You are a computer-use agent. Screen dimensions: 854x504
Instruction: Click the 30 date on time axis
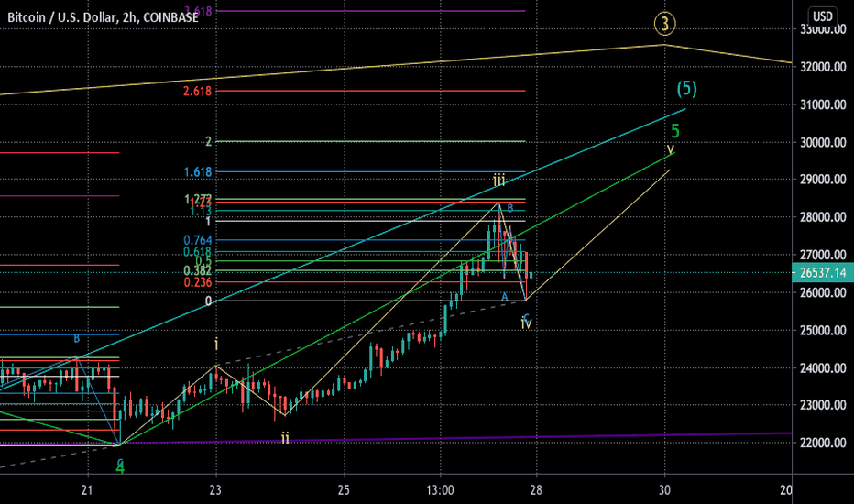tap(664, 490)
